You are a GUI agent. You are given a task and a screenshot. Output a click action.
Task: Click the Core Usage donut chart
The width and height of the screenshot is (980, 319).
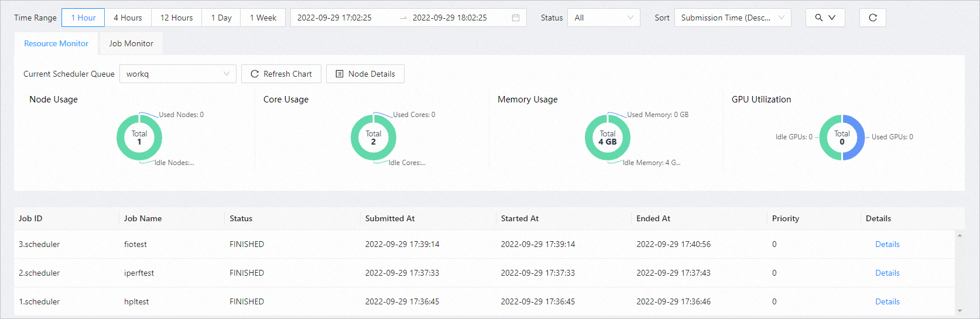coord(374,138)
